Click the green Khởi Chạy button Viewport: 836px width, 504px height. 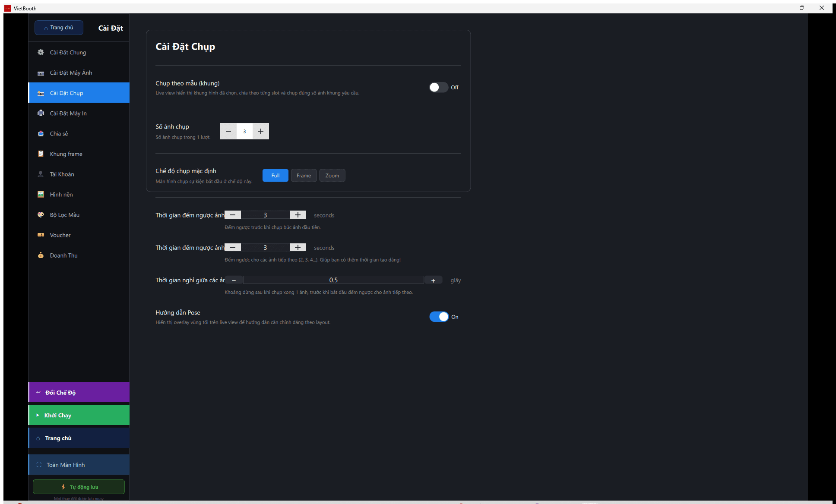click(79, 415)
